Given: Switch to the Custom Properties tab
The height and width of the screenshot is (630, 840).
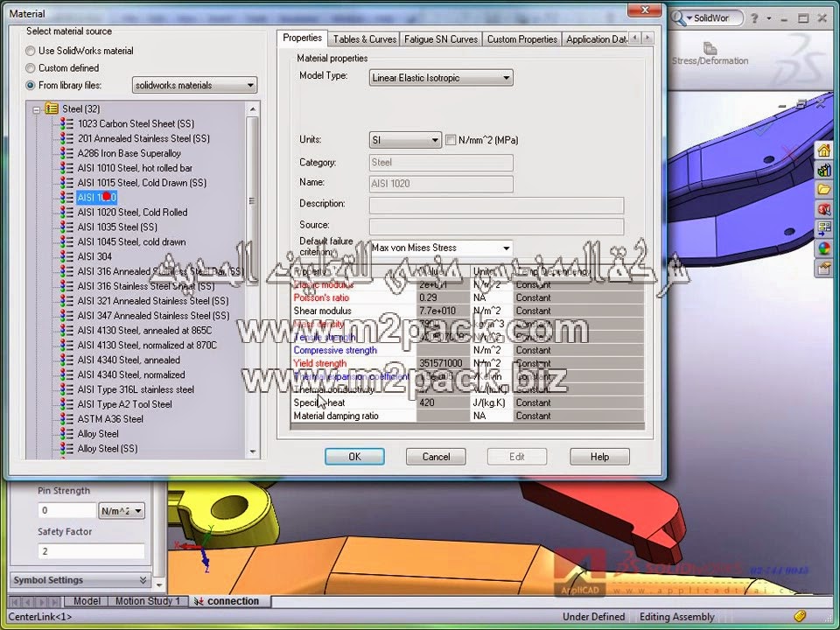Looking at the screenshot, I should 521,39.
